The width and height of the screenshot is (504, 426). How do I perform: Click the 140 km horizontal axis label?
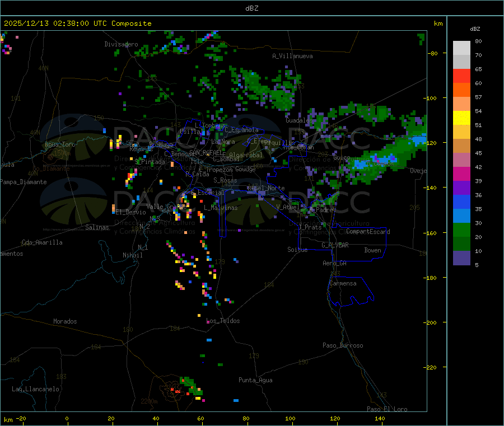coord(380,418)
